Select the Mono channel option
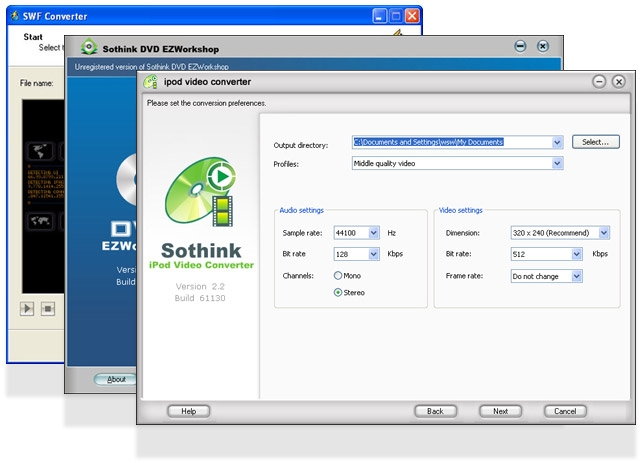This screenshot has height=463, width=640. (337, 275)
